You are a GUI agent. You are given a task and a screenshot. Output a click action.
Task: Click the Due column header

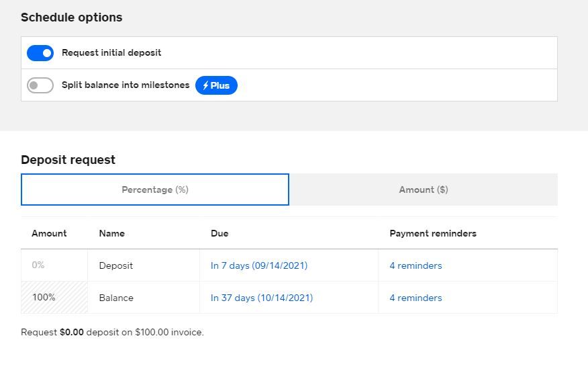219,233
